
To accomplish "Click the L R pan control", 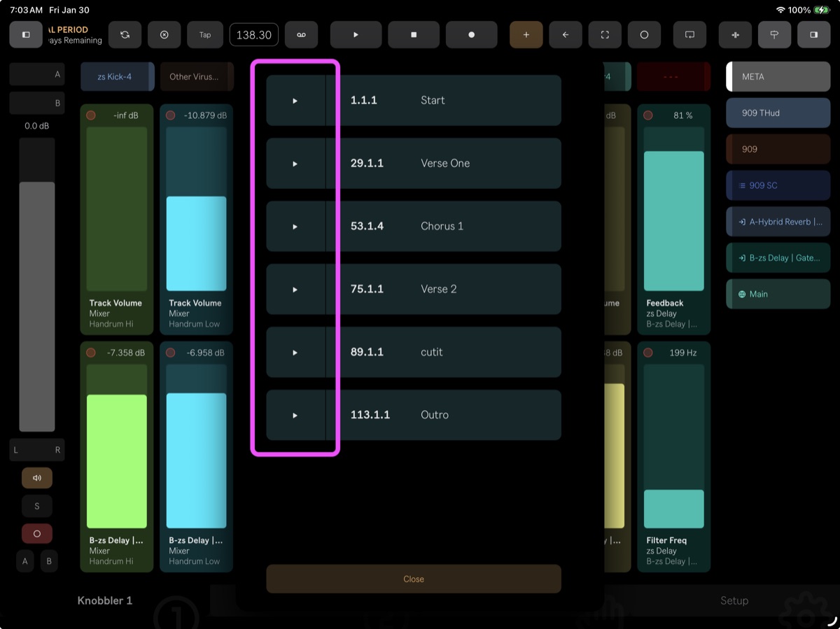I will point(37,450).
